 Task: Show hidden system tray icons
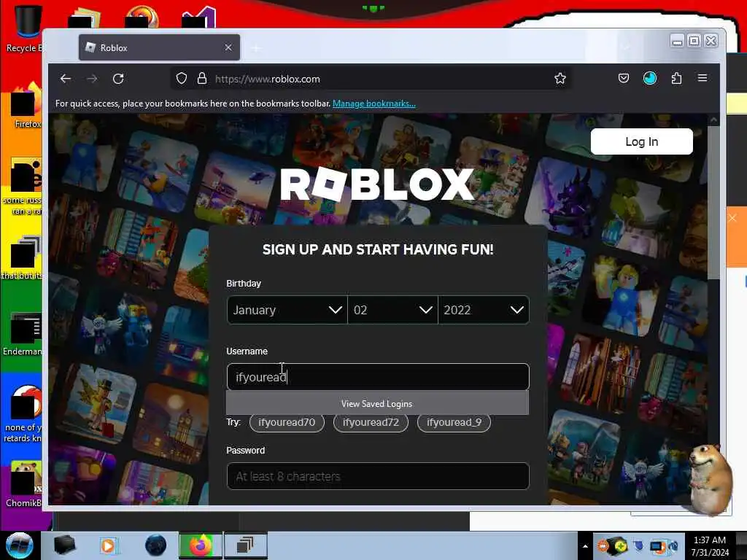click(x=585, y=546)
